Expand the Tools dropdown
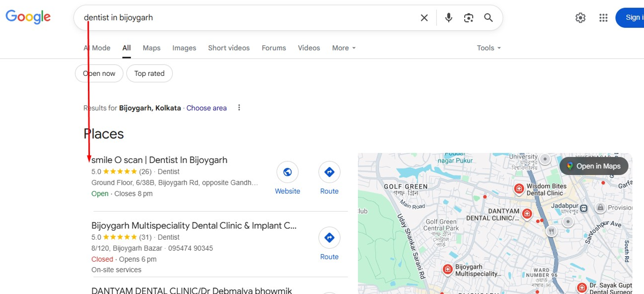The image size is (644, 294). click(489, 48)
